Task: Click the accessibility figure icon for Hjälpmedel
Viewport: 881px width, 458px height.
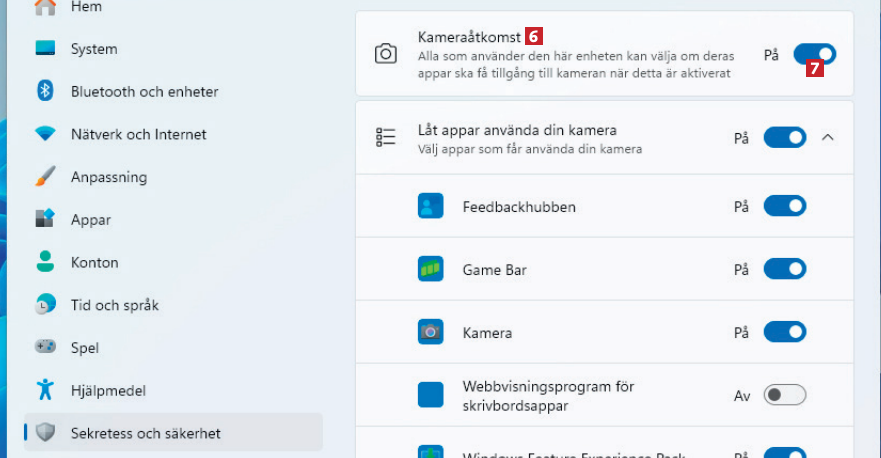Action: 46,389
